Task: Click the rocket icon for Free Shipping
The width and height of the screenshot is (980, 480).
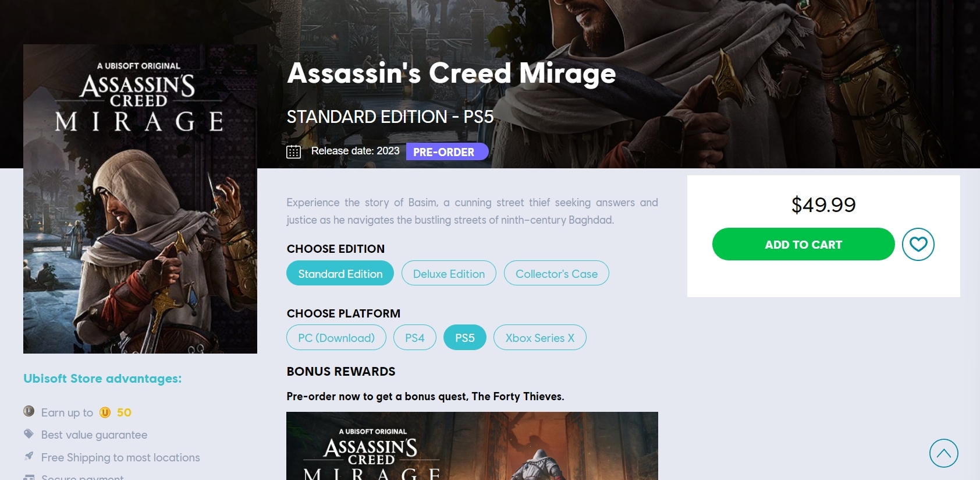Action: pos(29,456)
